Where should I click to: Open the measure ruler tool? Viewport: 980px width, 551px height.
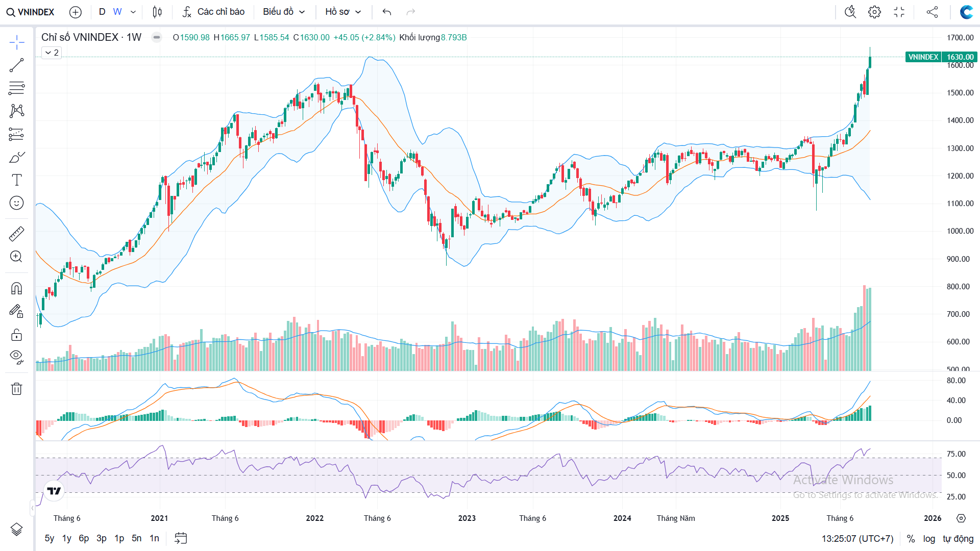coord(16,234)
